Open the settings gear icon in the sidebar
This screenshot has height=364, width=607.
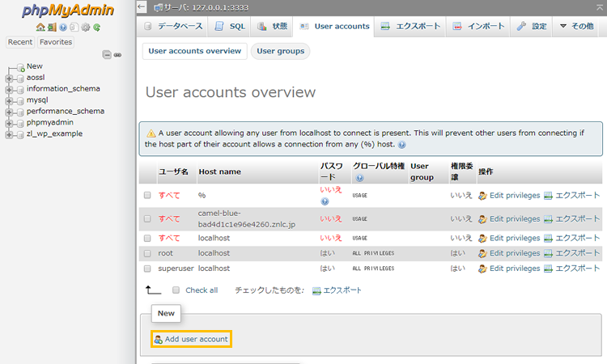coord(85,28)
